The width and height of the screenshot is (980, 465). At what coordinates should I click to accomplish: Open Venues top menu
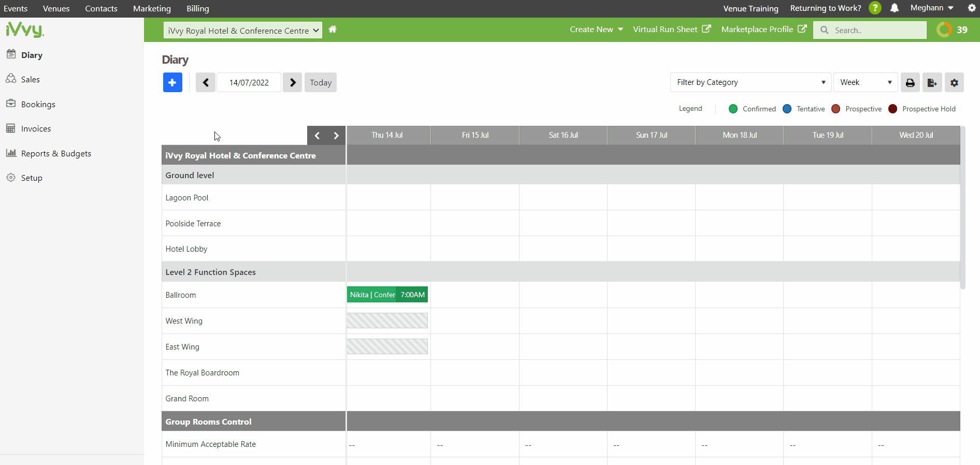pyautogui.click(x=56, y=9)
